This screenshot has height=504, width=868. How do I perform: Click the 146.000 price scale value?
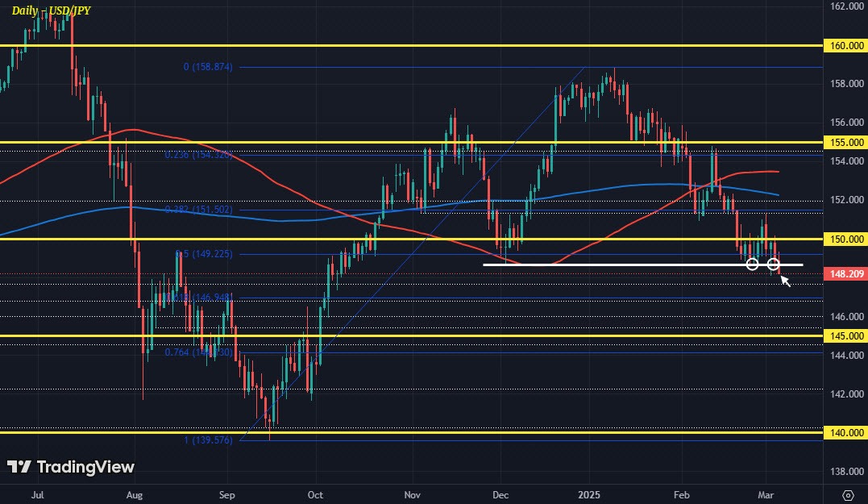pyautogui.click(x=847, y=317)
